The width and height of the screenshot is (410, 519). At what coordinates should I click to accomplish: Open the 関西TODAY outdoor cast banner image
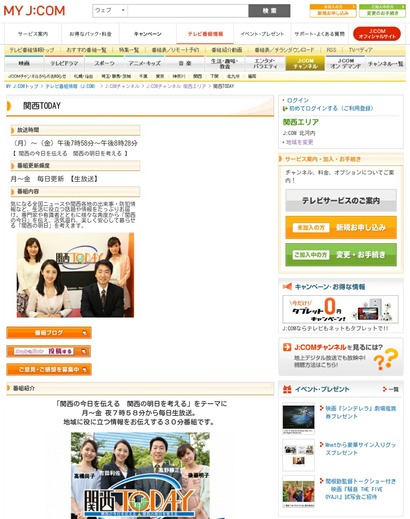(140, 475)
